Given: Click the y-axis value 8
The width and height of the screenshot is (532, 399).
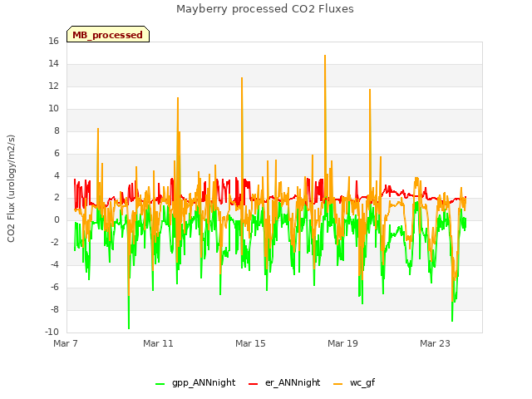Looking at the screenshot, I should click(57, 131).
